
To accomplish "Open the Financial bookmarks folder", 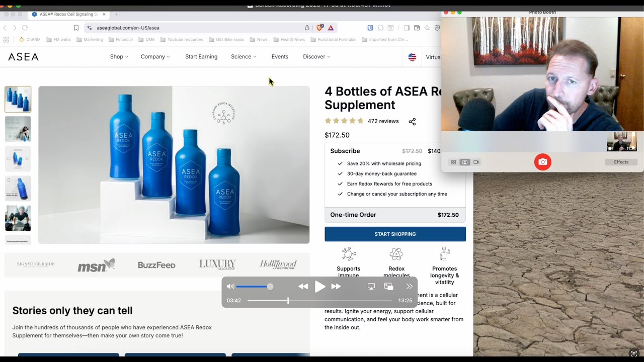I will click(x=120, y=39).
